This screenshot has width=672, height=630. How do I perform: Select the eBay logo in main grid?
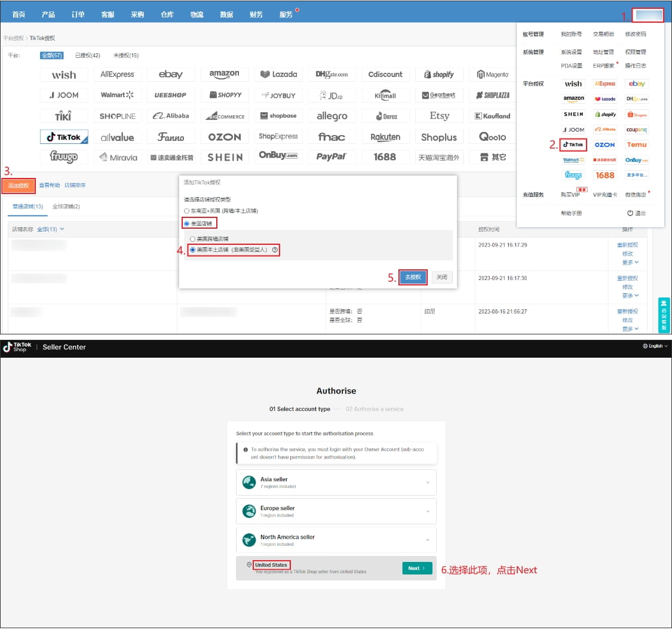[x=170, y=74]
